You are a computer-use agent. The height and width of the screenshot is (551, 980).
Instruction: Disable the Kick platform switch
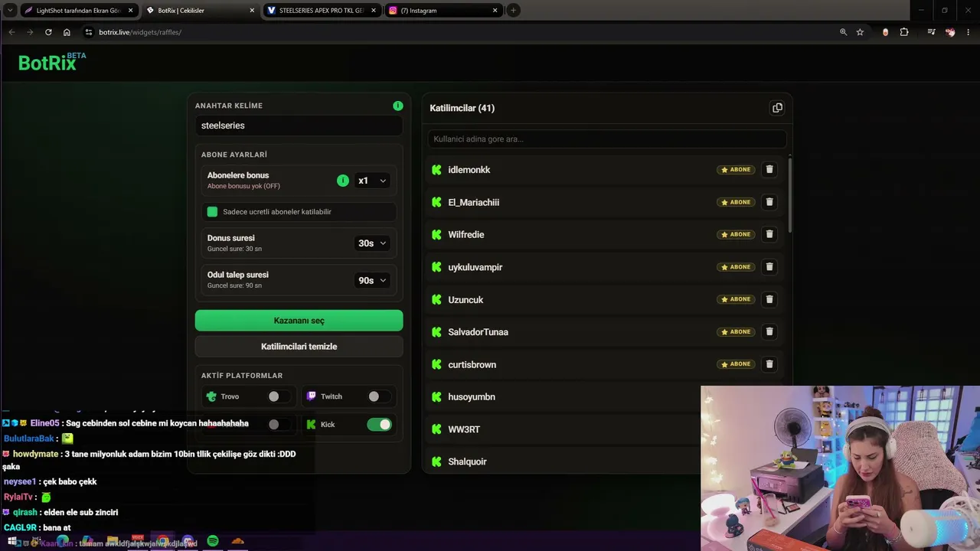[x=379, y=424]
